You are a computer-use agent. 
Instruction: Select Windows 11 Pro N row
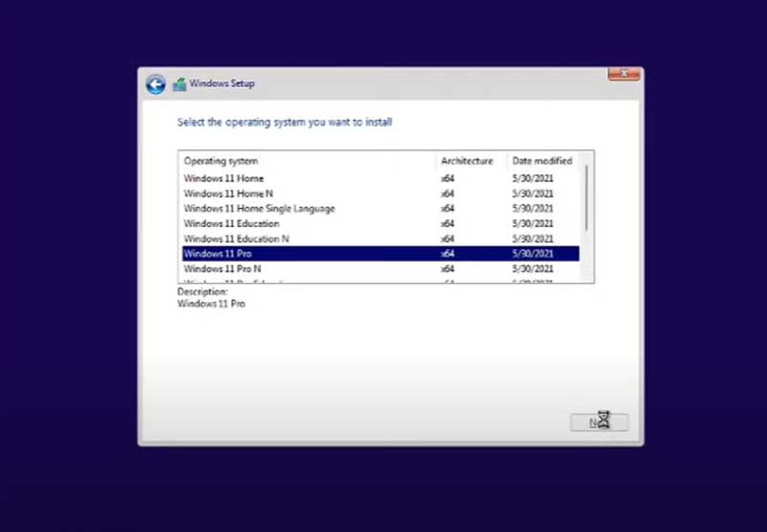[x=381, y=269]
